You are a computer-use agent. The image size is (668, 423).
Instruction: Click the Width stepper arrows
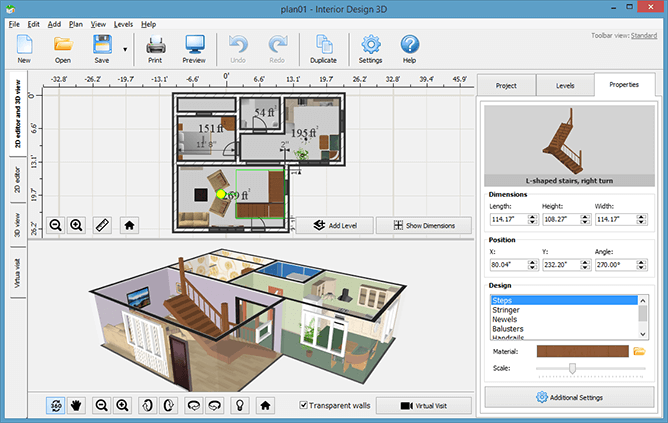642,219
